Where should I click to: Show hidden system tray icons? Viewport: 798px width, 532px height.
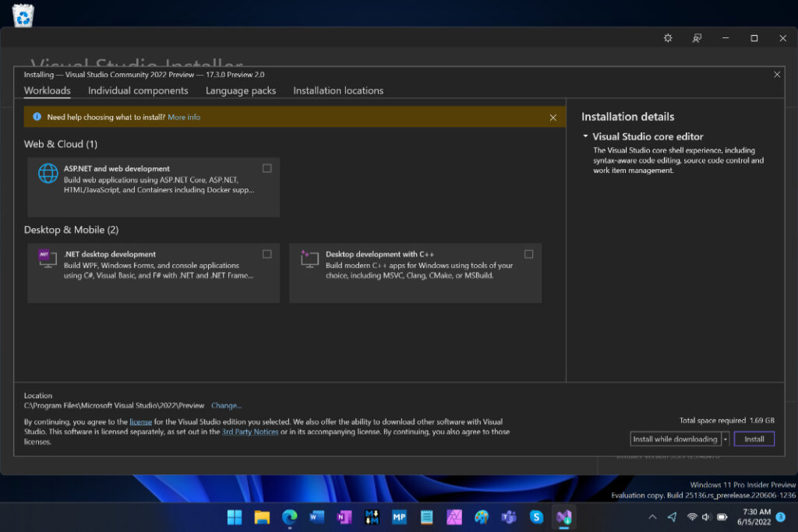point(652,517)
